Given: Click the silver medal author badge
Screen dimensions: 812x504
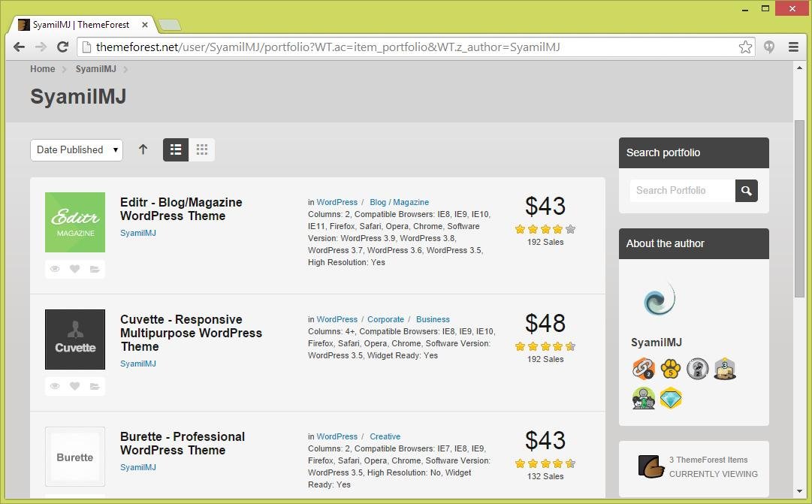Looking at the screenshot, I should click(x=698, y=369).
